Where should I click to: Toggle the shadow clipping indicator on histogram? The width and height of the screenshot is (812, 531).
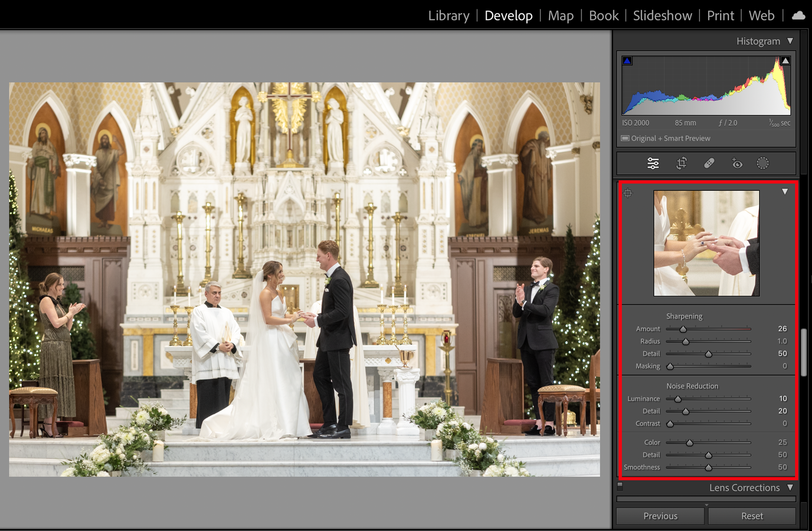tap(627, 60)
